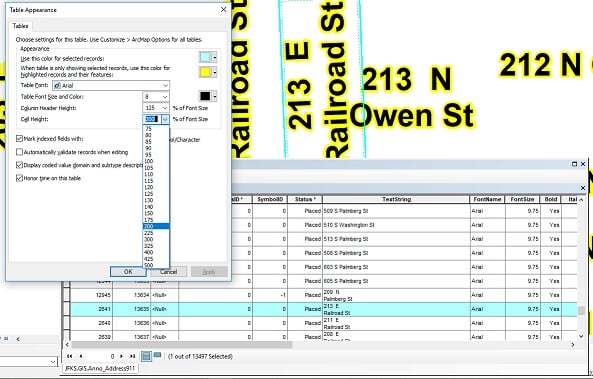The height and width of the screenshot is (379, 593).
Task: Close the inner attribute table pane
Action: pyautogui.click(x=583, y=188)
